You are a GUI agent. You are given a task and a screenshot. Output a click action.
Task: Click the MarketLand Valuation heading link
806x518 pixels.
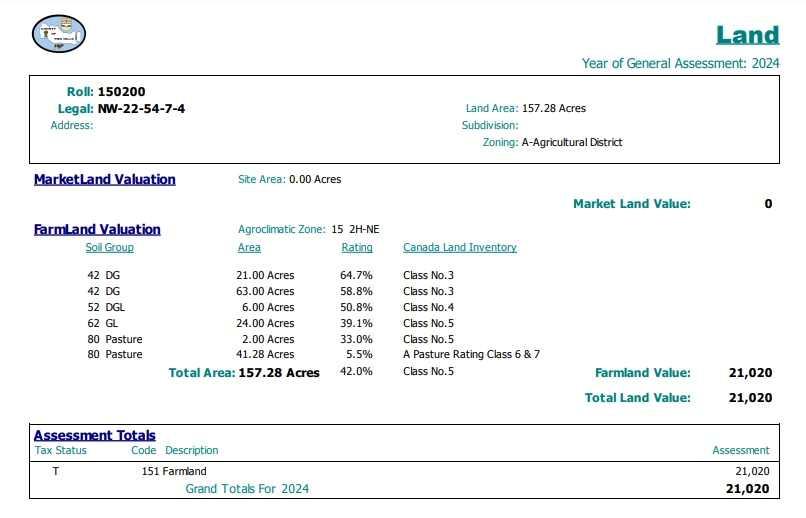coord(105,180)
